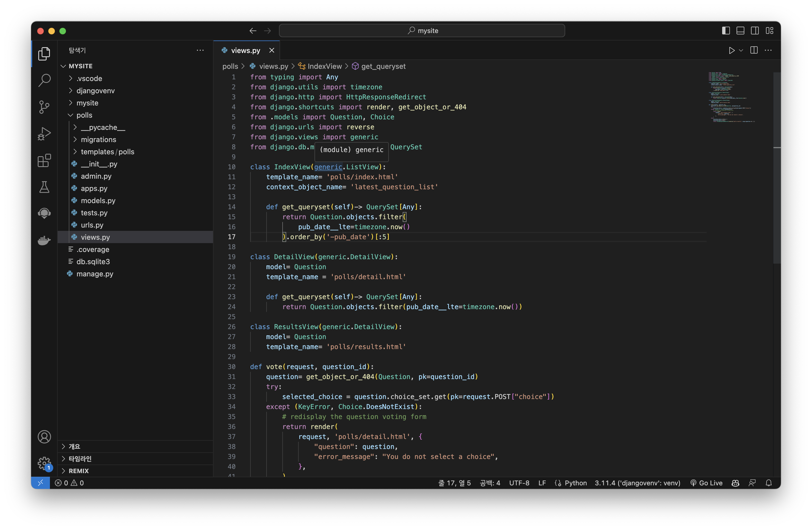The width and height of the screenshot is (812, 530).
Task: Open admin.py from the file tree
Action: pyautogui.click(x=135, y=176)
